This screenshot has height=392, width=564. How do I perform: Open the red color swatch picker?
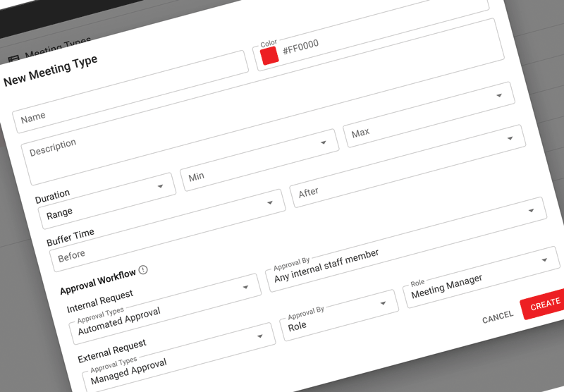point(269,56)
